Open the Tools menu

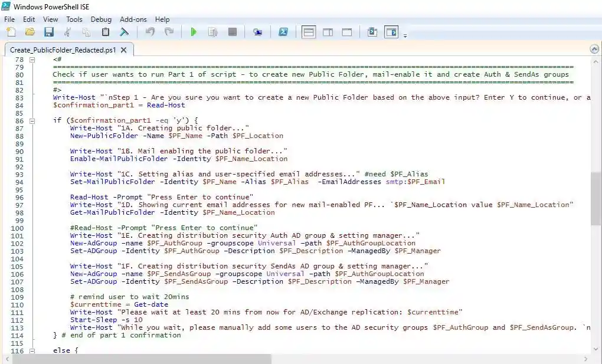tap(74, 19)
